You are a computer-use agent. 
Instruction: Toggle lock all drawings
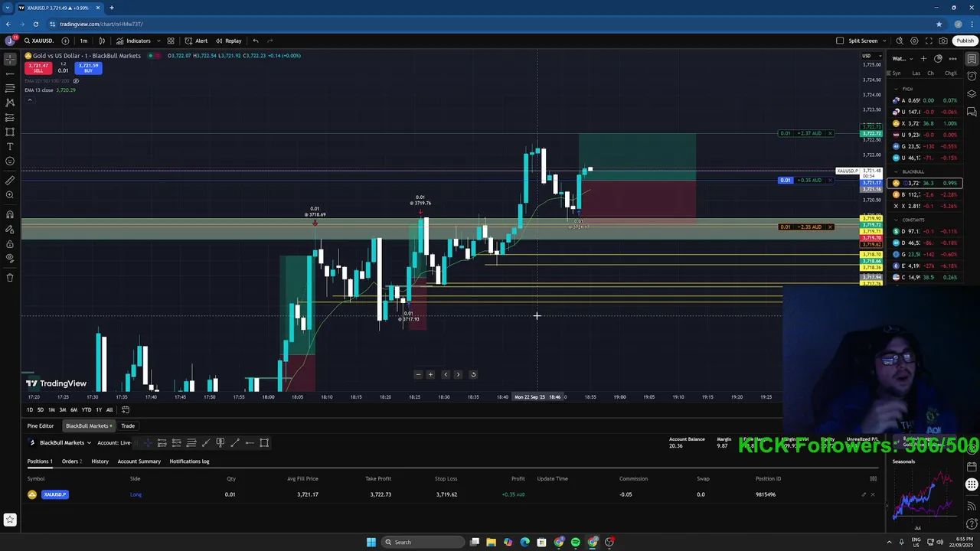[x=10, y=244]
